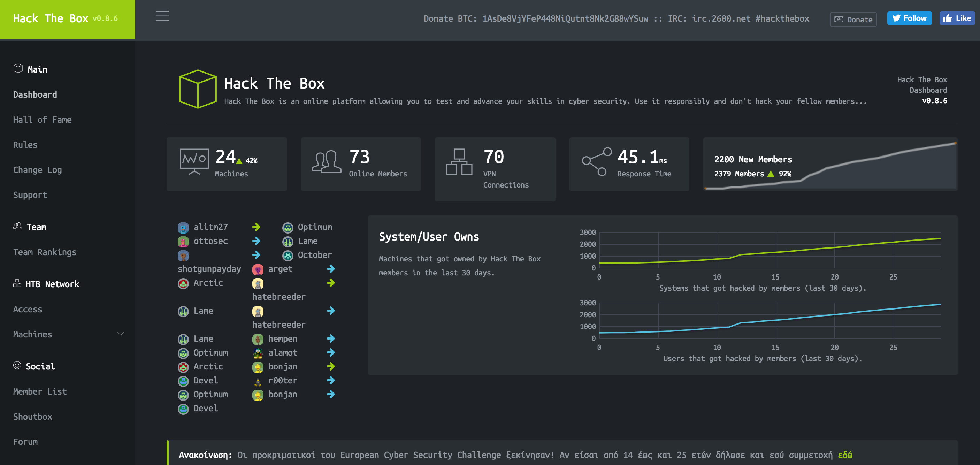Click the Hack The Box green cube logo

tap(198, 89)
